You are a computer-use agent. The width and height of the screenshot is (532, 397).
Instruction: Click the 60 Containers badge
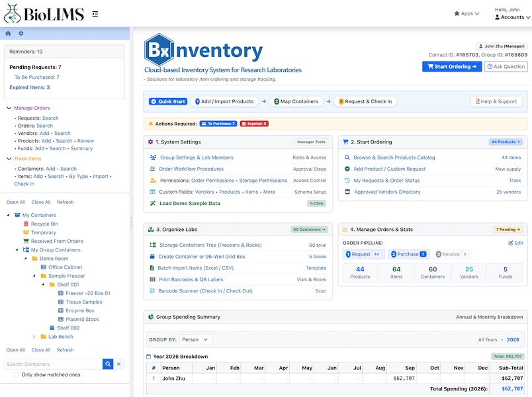click(x=309, y=230)
